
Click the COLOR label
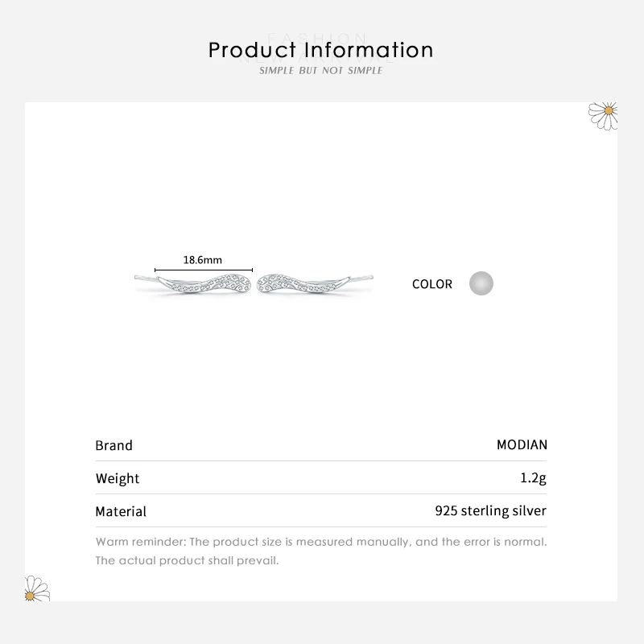(x=432, y=284)
